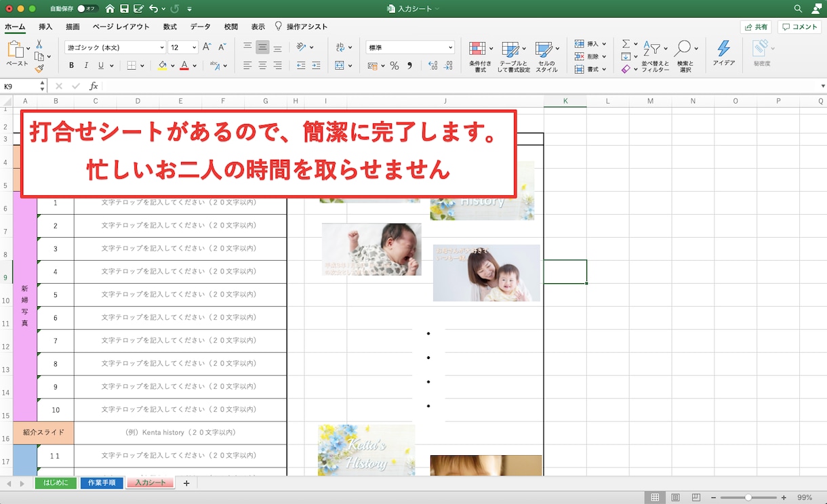Screen dimensions: 827x504
Task: Open the 数式 ribbon tab
Action: click(170, 27)
